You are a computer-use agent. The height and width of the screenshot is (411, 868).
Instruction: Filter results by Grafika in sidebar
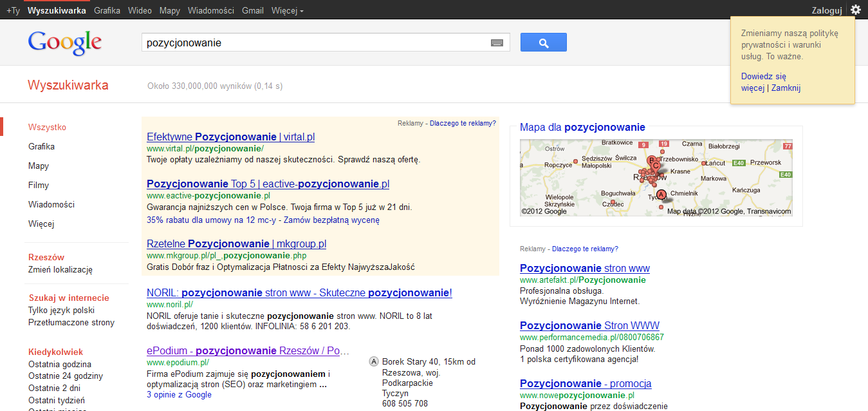pyautogui.click(x=41, y=146)
